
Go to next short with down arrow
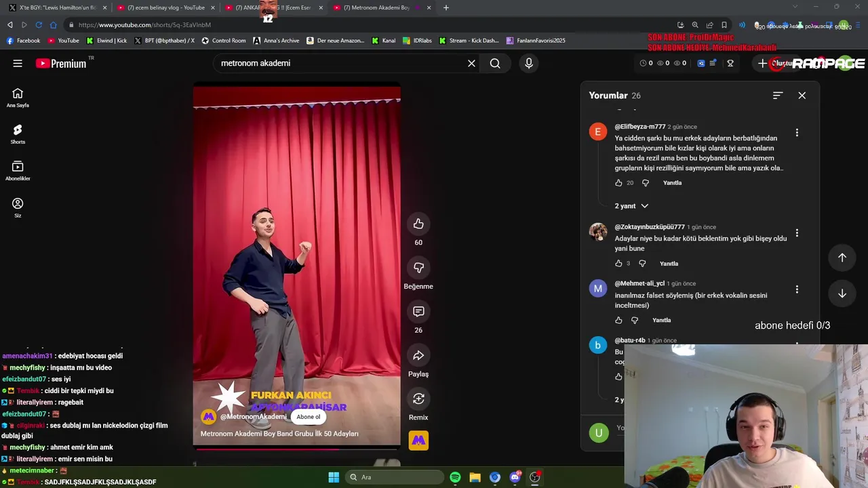click(842, 293)
